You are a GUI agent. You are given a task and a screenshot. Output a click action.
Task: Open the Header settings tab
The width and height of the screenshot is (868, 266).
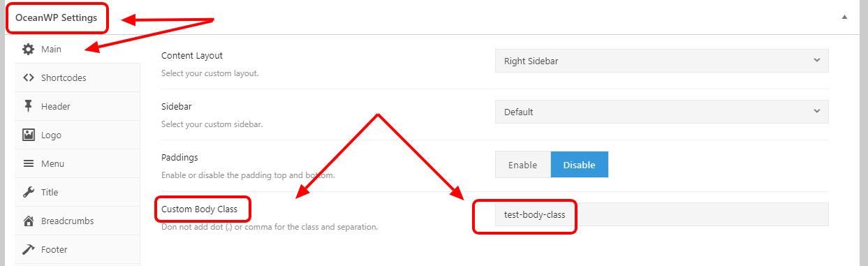(77, 106)
